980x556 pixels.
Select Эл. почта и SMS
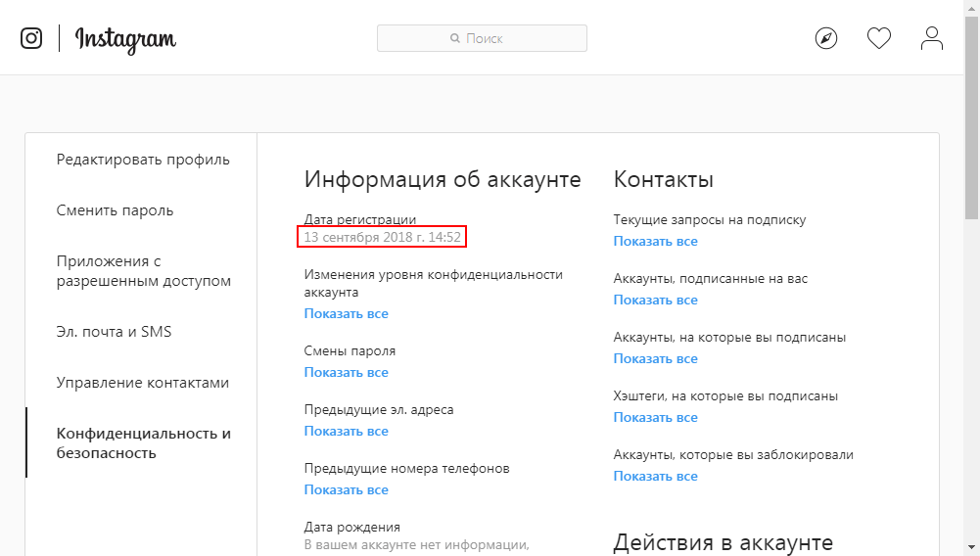(x=114, y=332)
